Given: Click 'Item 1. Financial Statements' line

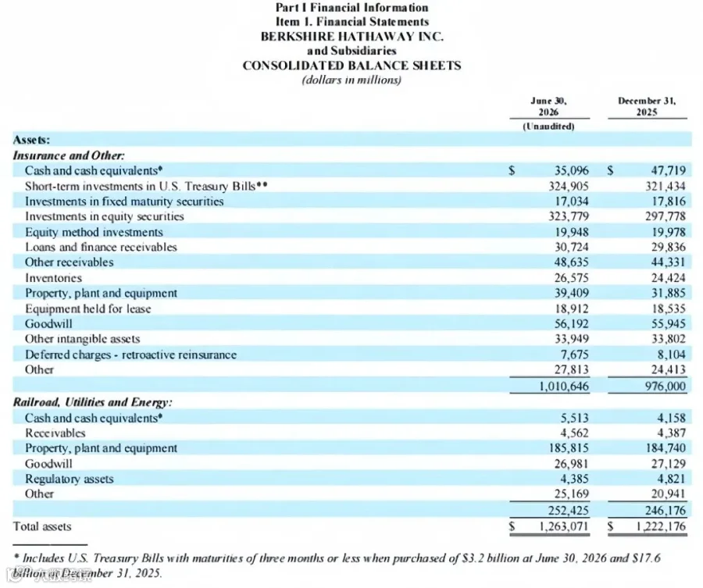Looking at the screenshot, I should pos(352,22).
